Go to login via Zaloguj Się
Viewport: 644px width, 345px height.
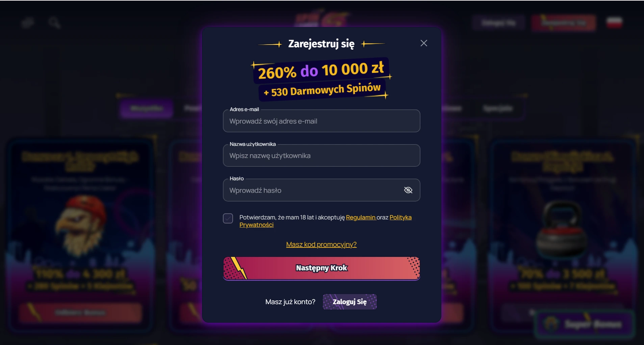(350, 302)
